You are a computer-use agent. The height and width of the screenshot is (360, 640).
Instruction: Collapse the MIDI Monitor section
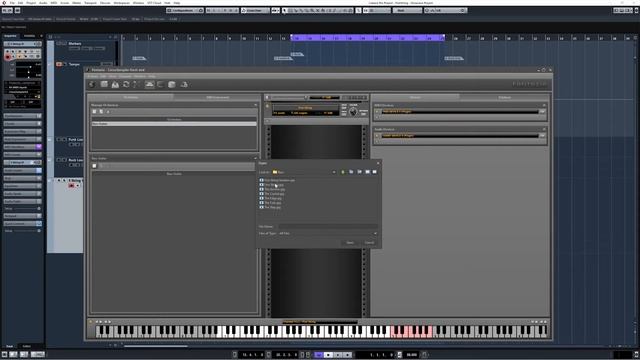[544, 105]
